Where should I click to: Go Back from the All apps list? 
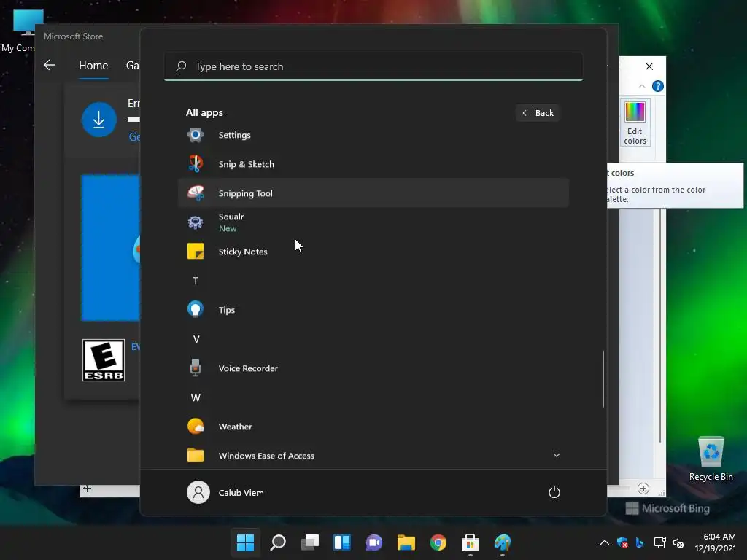pyautogui.click(x=538, y=113)
